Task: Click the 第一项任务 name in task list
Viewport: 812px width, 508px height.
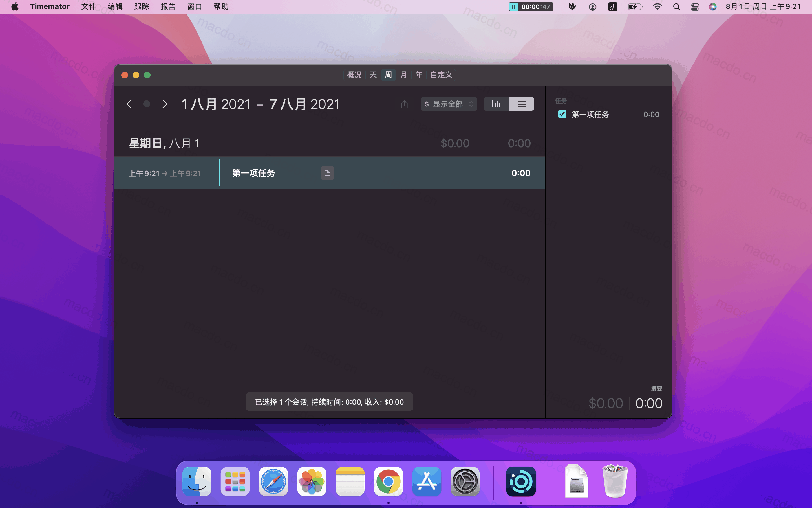Action: [590, 114]
